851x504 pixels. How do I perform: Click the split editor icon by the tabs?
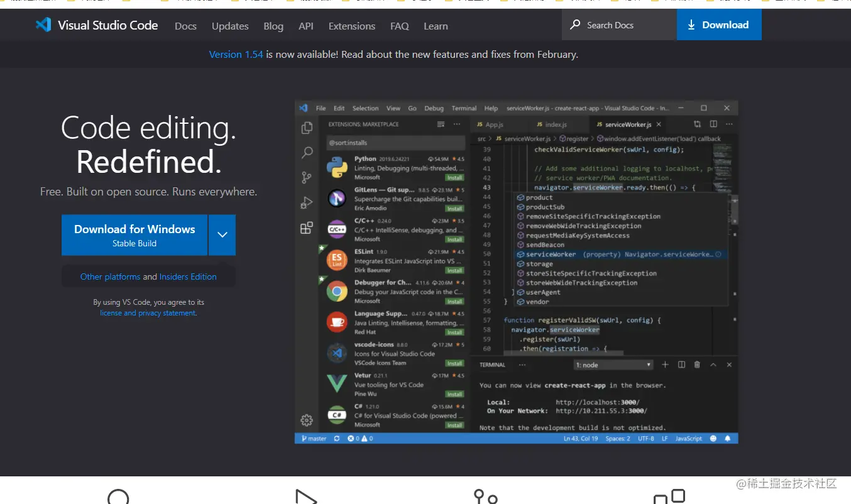[x=713, y=124]
